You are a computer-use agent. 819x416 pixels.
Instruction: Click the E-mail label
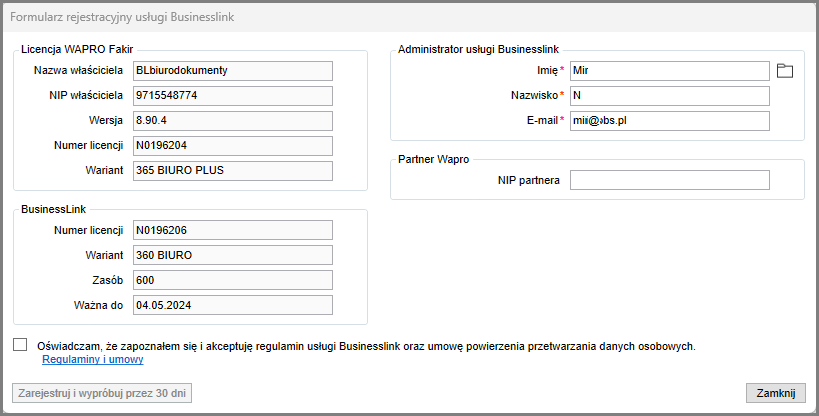pos(542,120)
